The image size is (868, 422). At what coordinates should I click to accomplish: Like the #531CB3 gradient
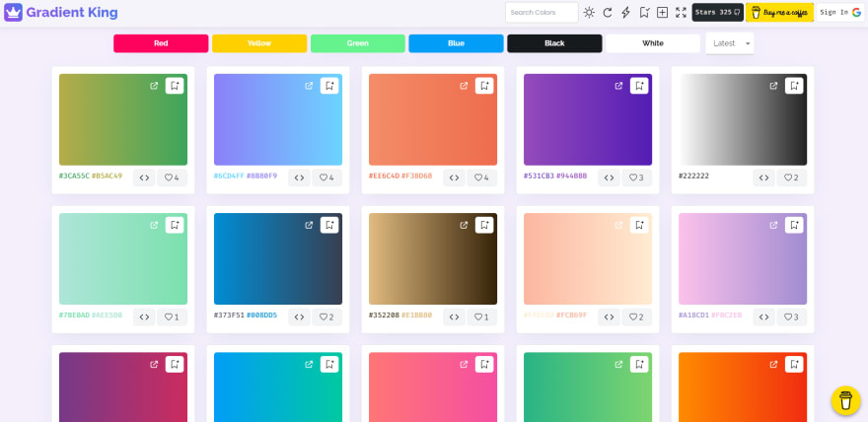637,177
